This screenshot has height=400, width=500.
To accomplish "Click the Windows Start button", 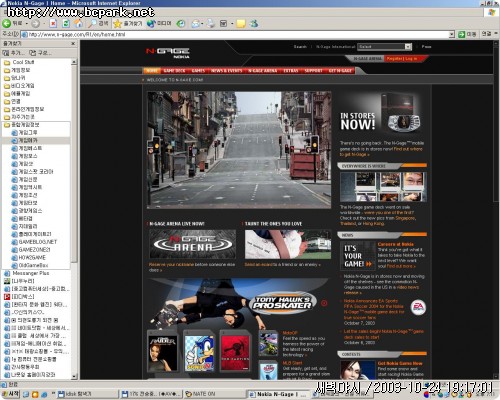I will [11, 394].
